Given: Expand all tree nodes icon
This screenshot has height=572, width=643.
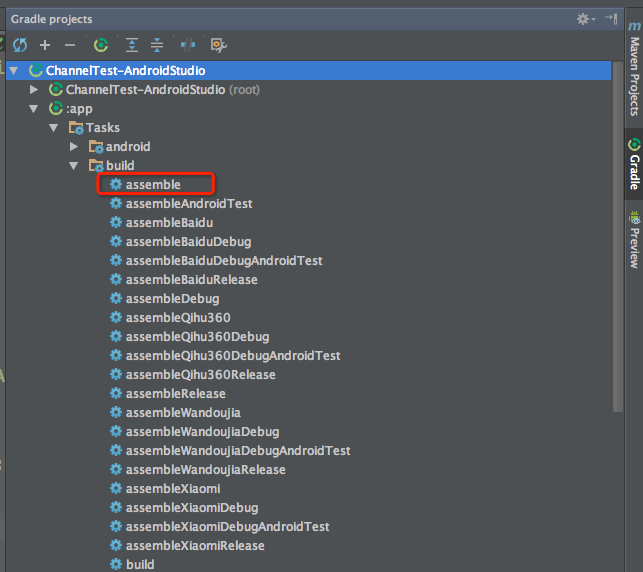Looking at the screenshot, I should pos(132,45).
